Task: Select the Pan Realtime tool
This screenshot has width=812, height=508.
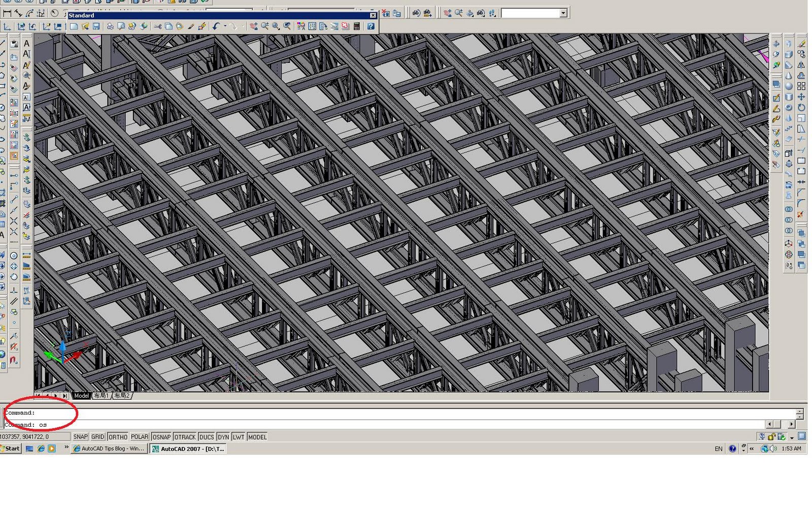Action: 255,27
